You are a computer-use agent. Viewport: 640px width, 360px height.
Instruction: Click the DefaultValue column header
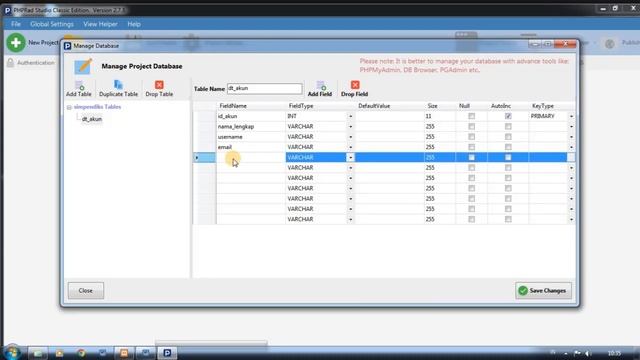click(374, 106)
